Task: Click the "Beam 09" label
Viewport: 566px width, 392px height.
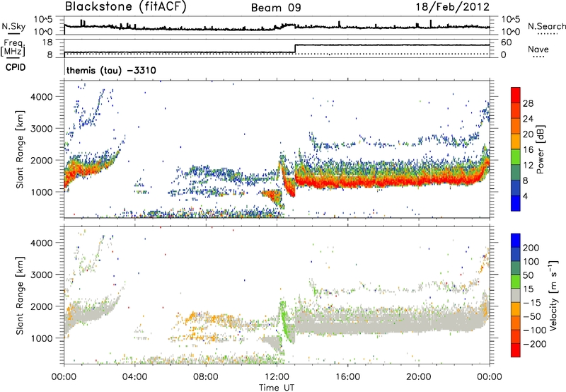Action: (276, 8)
